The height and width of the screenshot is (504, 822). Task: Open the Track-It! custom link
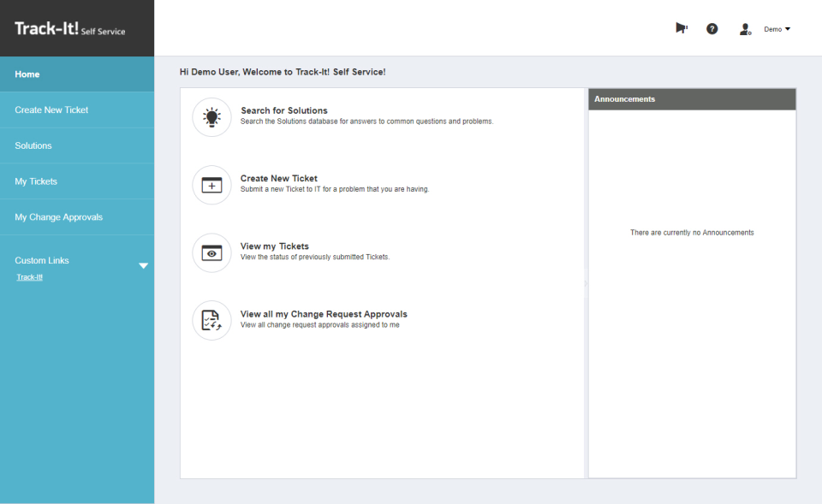tap(28, 276)
